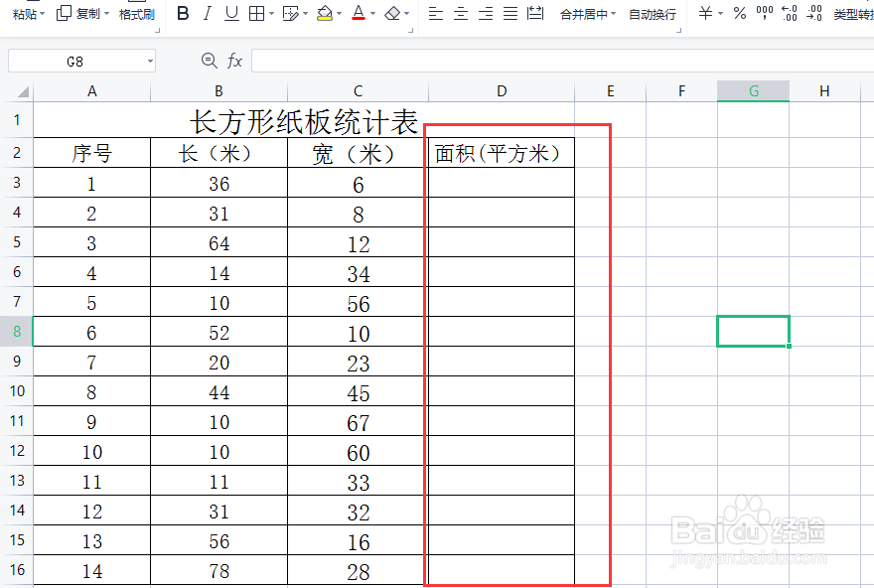Apply thousands separator format
Viewport: 874px width, 588px height.
point(764,13)
